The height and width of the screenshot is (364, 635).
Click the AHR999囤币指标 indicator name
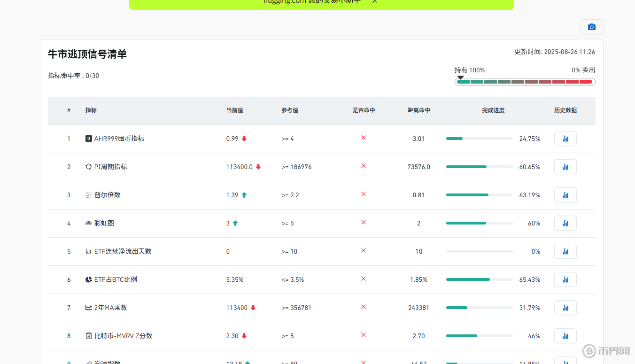(119, 139)
